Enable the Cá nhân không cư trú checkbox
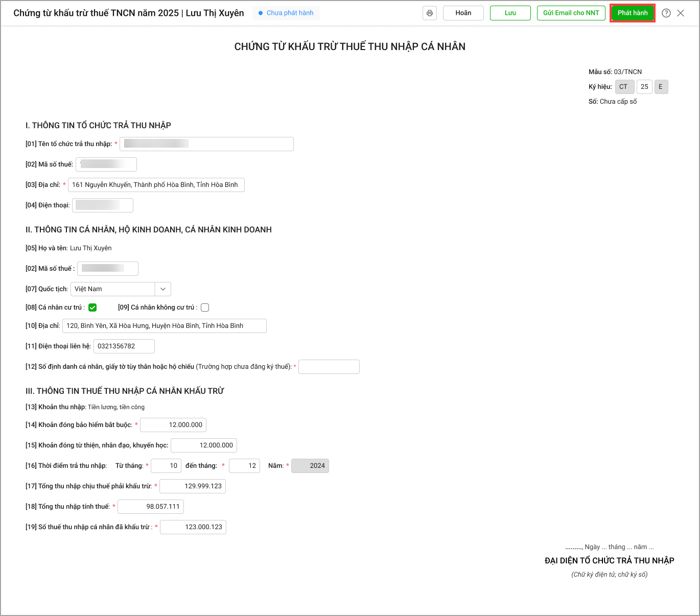The image size is (700, 616). (x=205, y=307)
